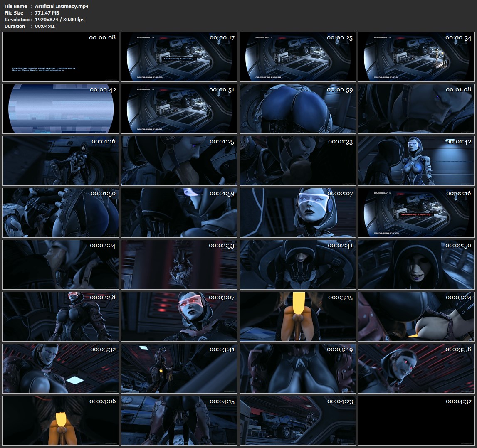Select the cargo bay frame at 00:00:51

(x=179, y=109)
